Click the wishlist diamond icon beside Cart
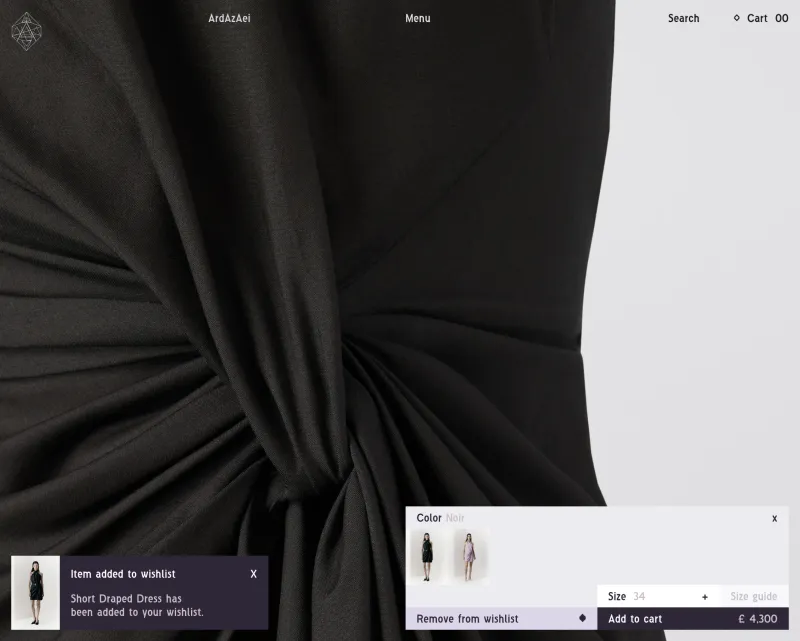The width and height of the screenshot is (800, 641). [x=736, y=18]
